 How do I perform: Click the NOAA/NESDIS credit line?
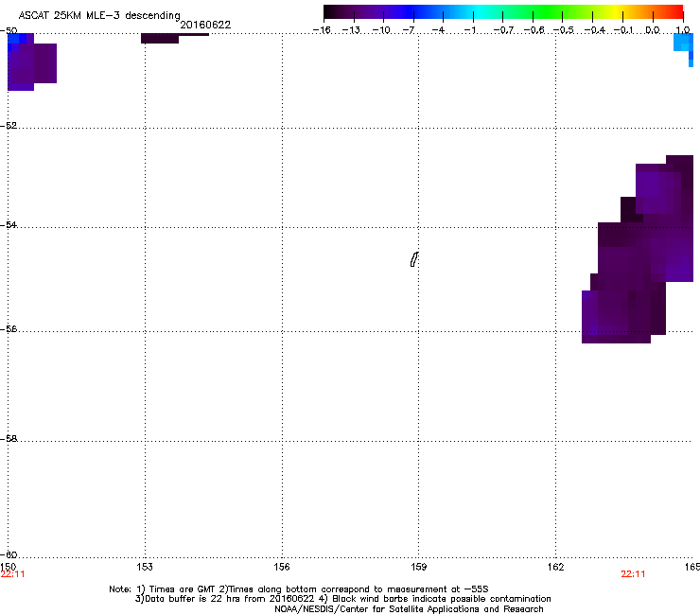(x=409, y=609)
